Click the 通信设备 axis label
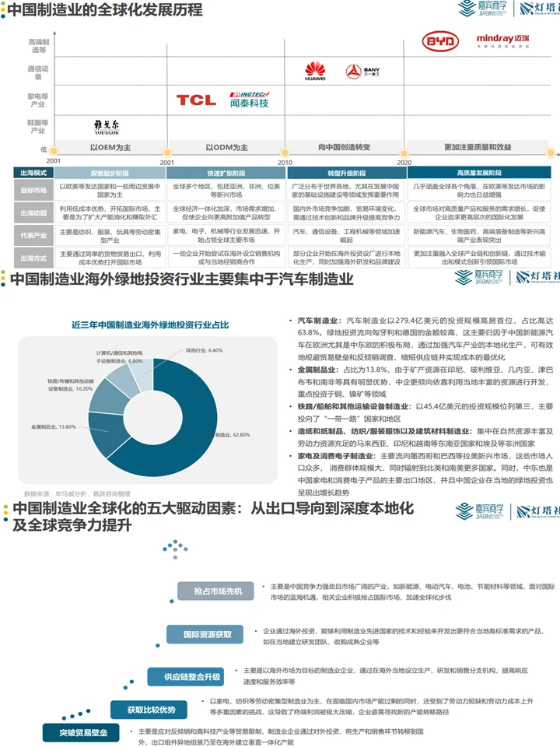Viewport: 560px width, 747px height. click(38, 72)
